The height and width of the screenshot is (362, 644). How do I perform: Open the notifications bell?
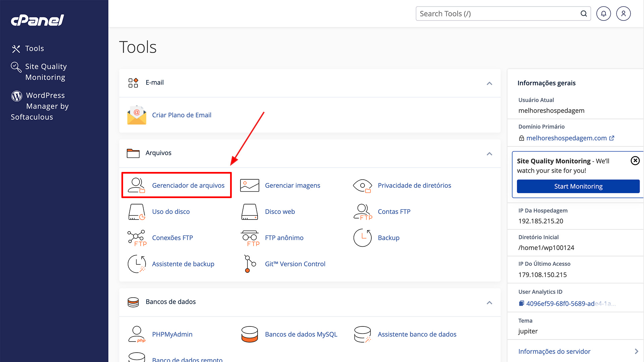603,14
